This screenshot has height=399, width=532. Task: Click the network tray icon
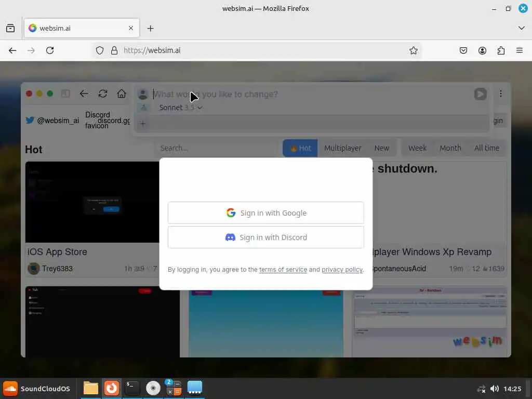click(481, 389)
